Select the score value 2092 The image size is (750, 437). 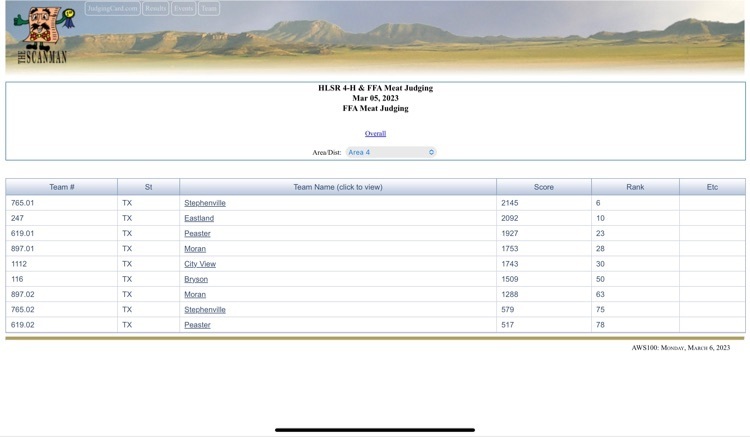click(x=510, y=218)
